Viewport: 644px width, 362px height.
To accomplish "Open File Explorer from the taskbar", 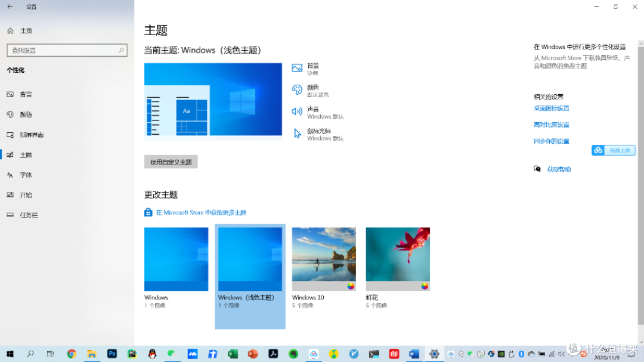I will pyautogui.click(x=92, y=354).
